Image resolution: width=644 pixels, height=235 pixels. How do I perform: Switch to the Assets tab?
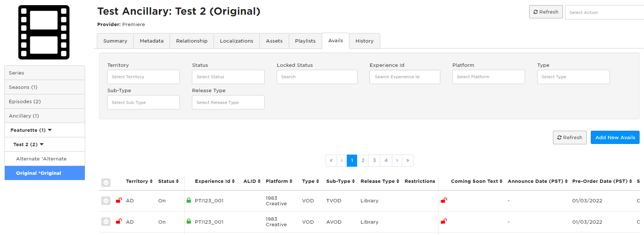coord(274,41)
